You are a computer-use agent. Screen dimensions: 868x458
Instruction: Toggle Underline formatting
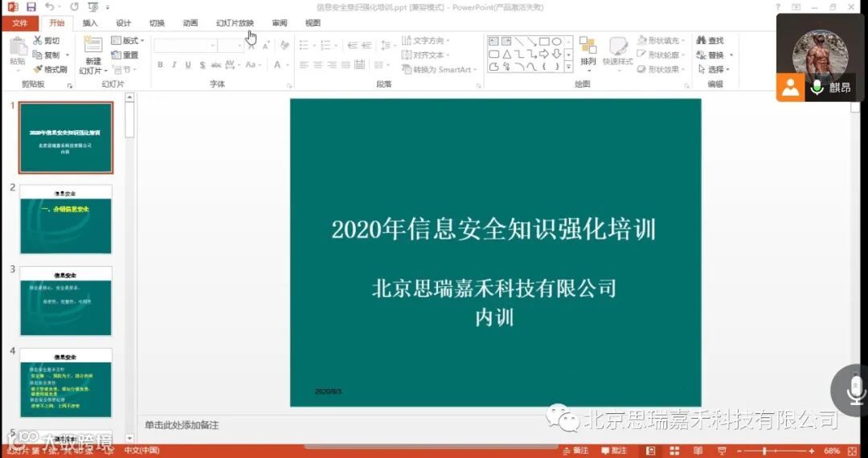coord(188,65)
